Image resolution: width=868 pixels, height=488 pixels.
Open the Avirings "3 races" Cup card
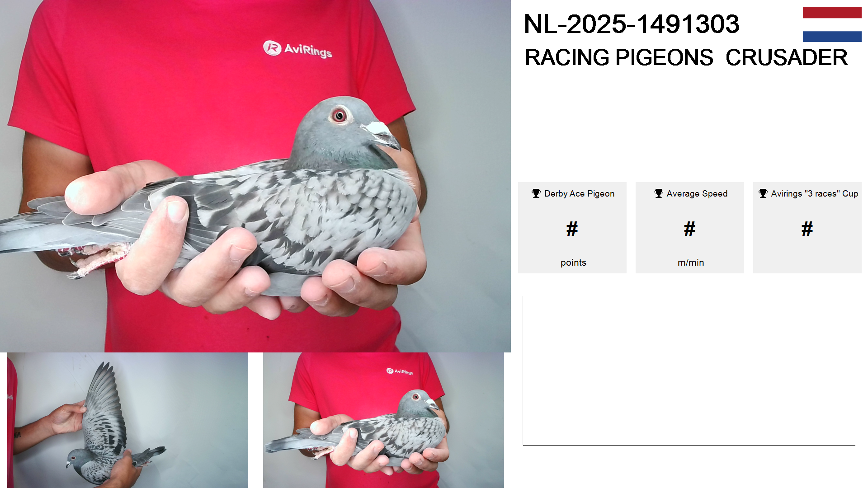click(807, 228)
